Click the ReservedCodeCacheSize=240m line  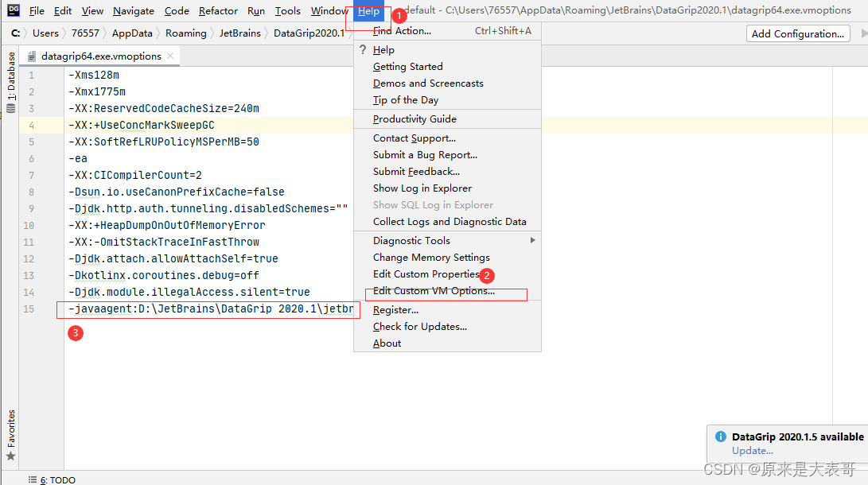[x=164, y=108]
